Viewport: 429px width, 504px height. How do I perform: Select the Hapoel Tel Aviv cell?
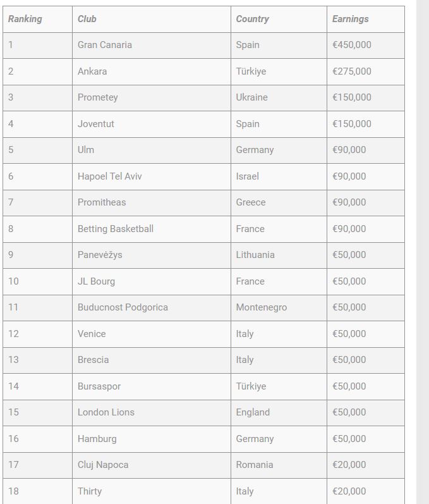point(110,176)
